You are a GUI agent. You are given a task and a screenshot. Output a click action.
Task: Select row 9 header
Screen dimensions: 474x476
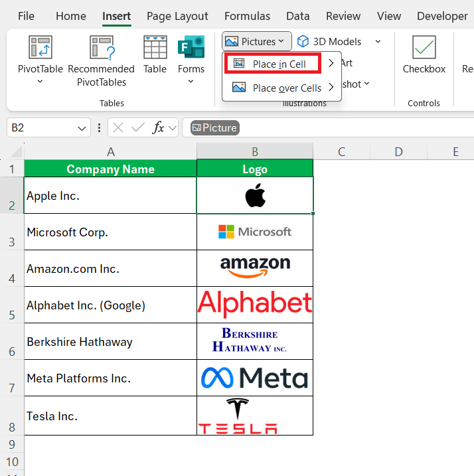coord(12,444)
